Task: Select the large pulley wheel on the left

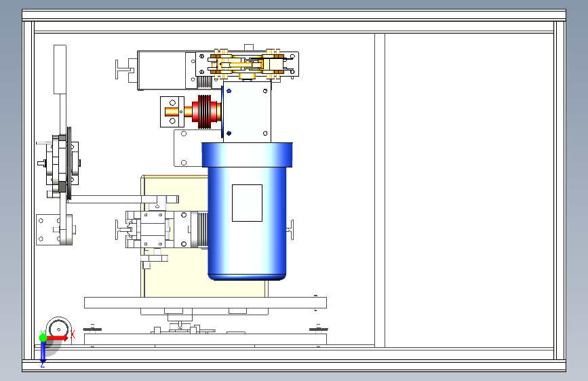Action: [x=69, y=163]
